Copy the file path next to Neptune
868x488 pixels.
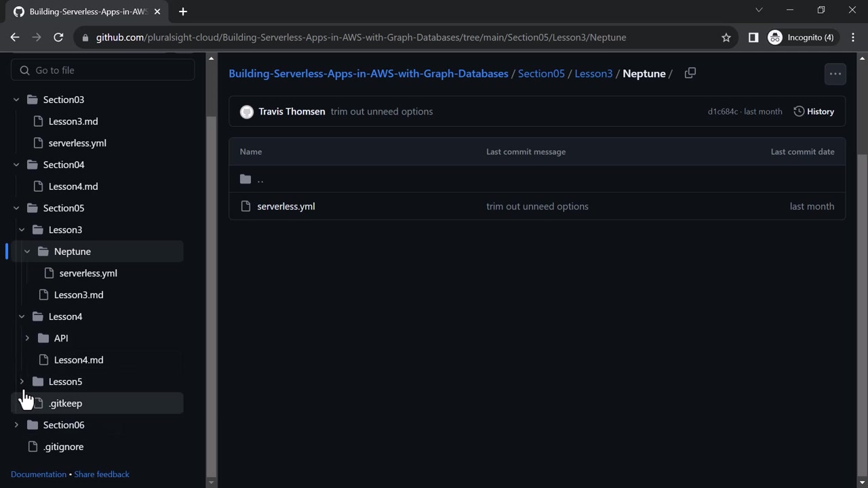pos(690,73)
